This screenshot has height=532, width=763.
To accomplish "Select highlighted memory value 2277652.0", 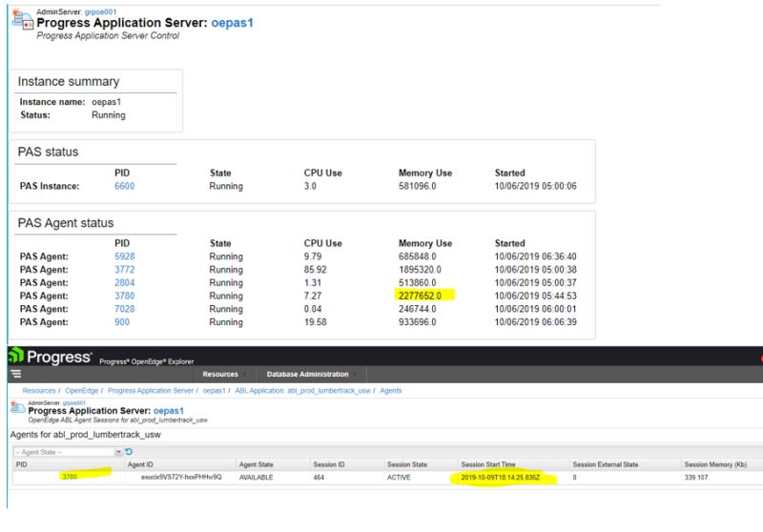I will click(420, 296).
